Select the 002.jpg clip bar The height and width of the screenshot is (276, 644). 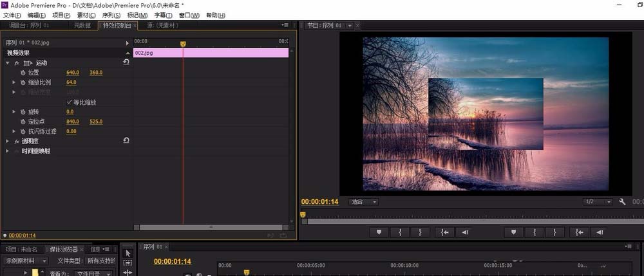tap(211, 53)
